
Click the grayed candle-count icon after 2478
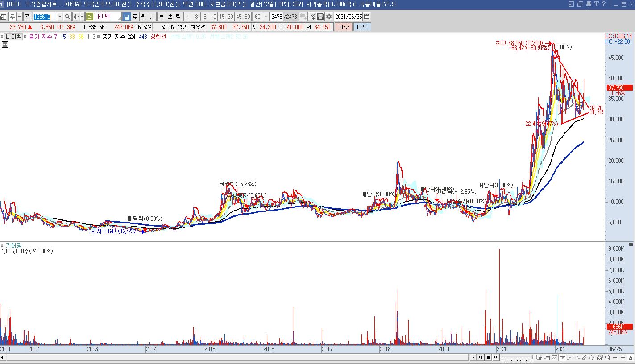coord(304,17)
